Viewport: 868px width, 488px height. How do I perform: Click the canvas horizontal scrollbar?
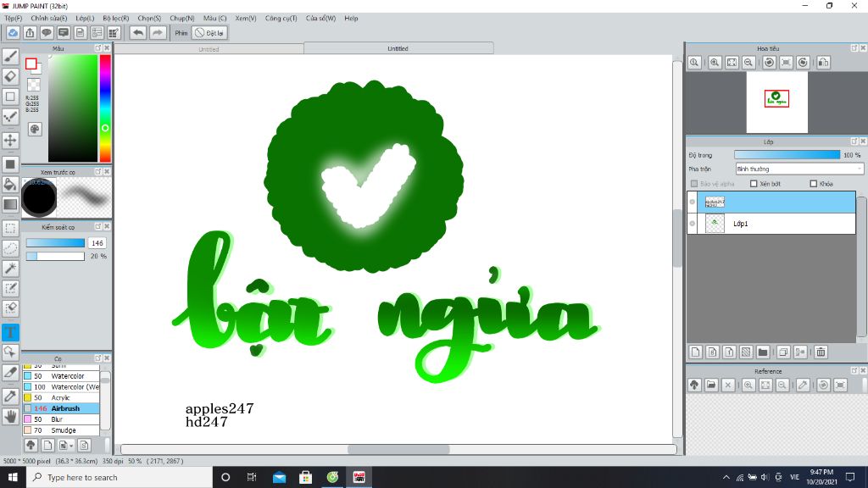point(398,449)
